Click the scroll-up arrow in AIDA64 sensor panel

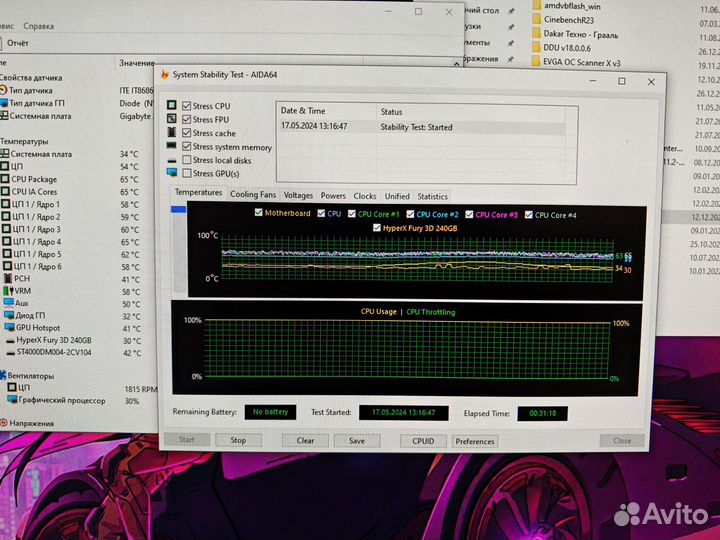click(x=456, y=64)
